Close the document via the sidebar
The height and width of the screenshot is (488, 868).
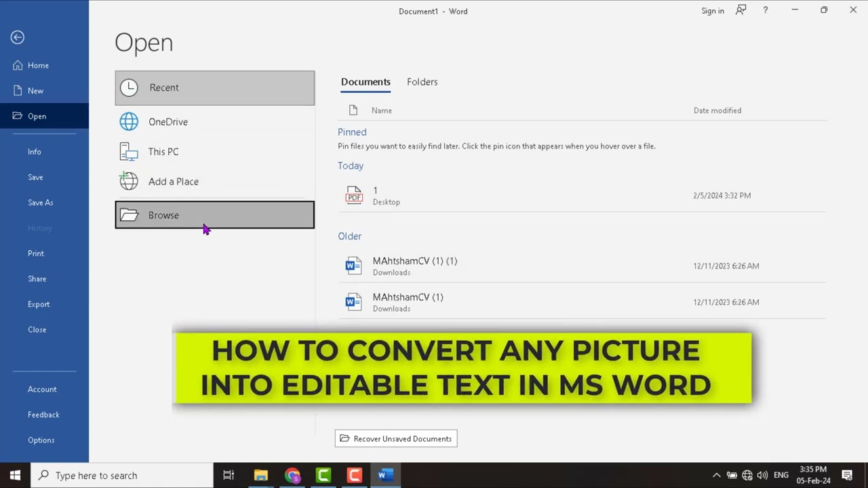coord(44,329)
